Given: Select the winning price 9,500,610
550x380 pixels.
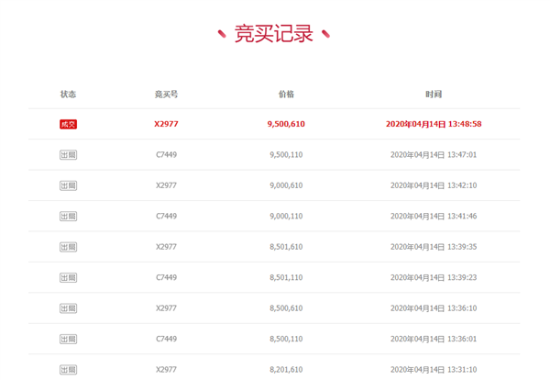Looking at the screenshot, I should point(286,124).
